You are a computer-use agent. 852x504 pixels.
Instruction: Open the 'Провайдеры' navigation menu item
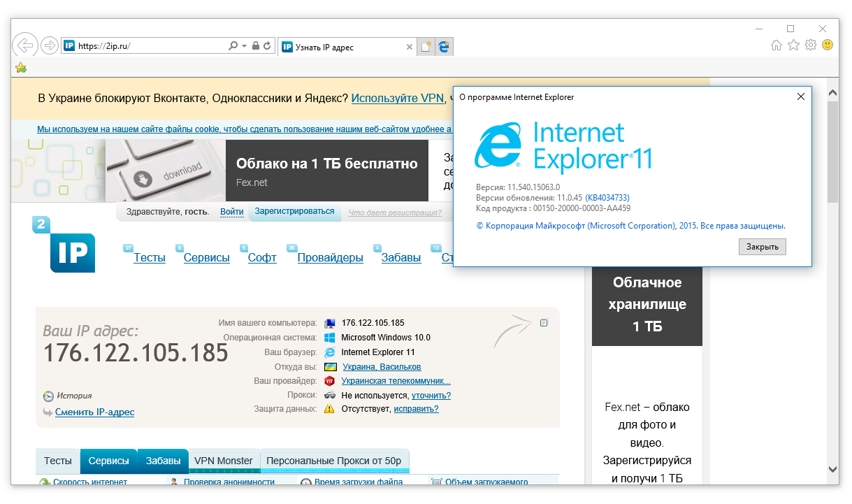(x=331, y=257)
